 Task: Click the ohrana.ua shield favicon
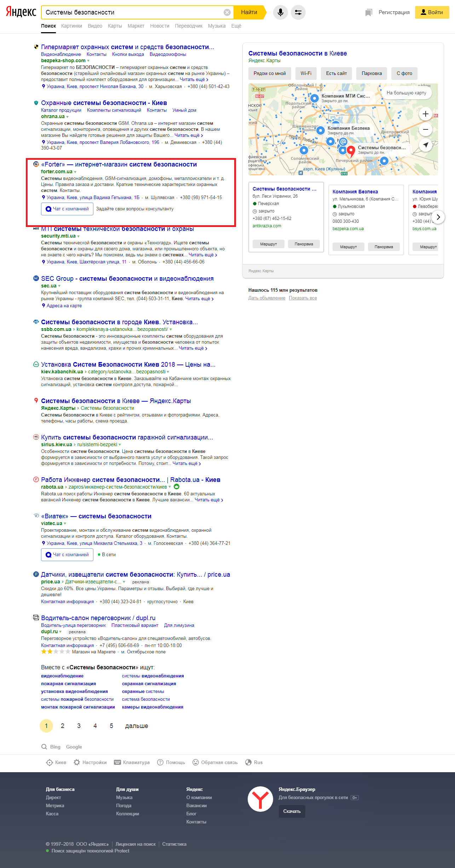[x=36, y=103]
